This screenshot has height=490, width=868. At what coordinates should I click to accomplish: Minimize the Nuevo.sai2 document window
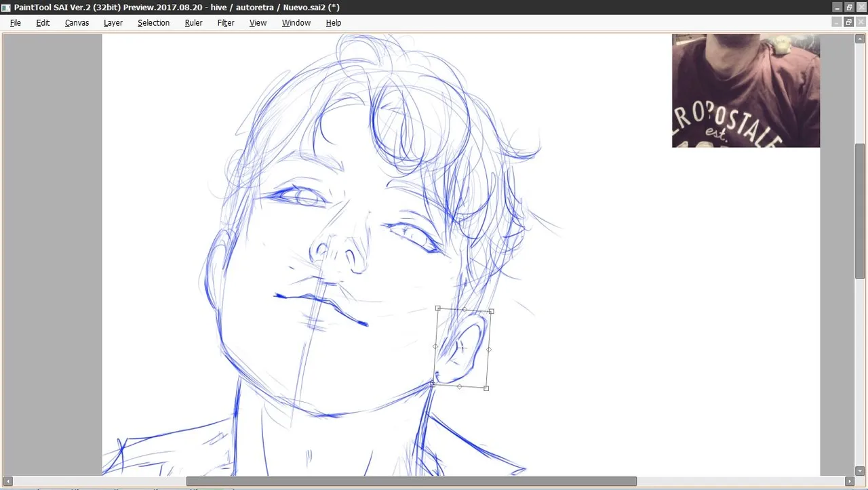837,22
